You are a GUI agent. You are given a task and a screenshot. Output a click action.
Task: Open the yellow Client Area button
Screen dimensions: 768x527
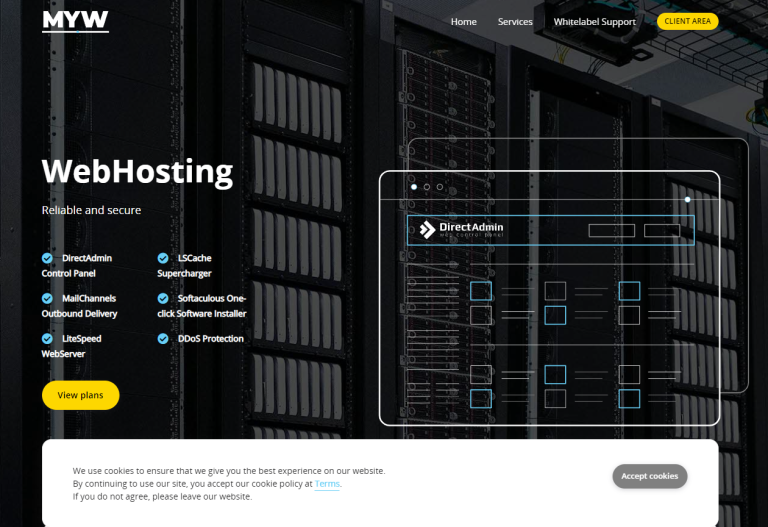pos(687,21)
